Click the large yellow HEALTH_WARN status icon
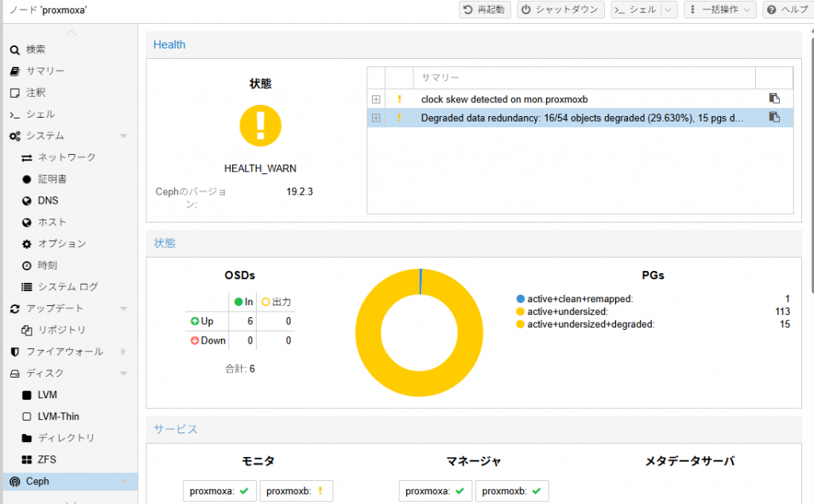 pos(261,125)
